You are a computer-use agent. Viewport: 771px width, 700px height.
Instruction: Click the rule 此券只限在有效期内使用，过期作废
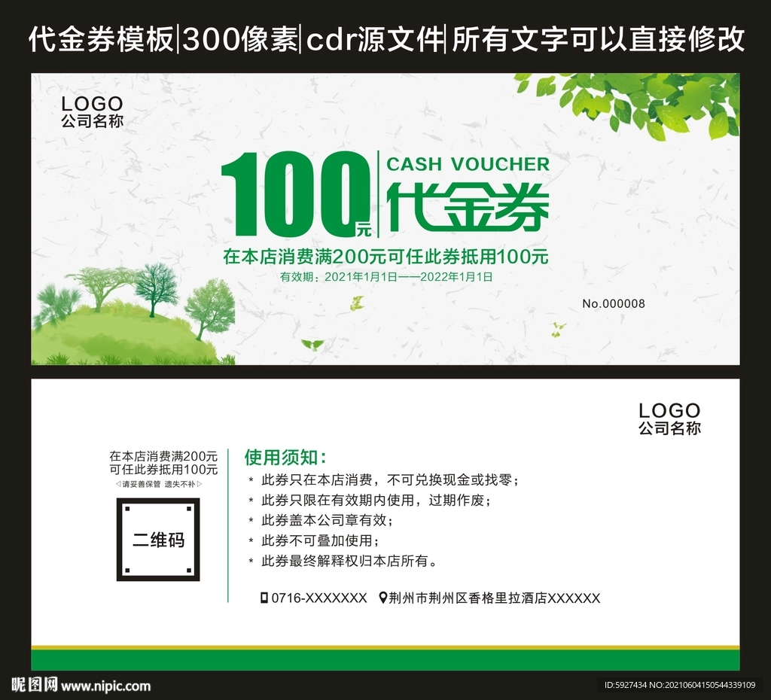[x=376, y=501]
